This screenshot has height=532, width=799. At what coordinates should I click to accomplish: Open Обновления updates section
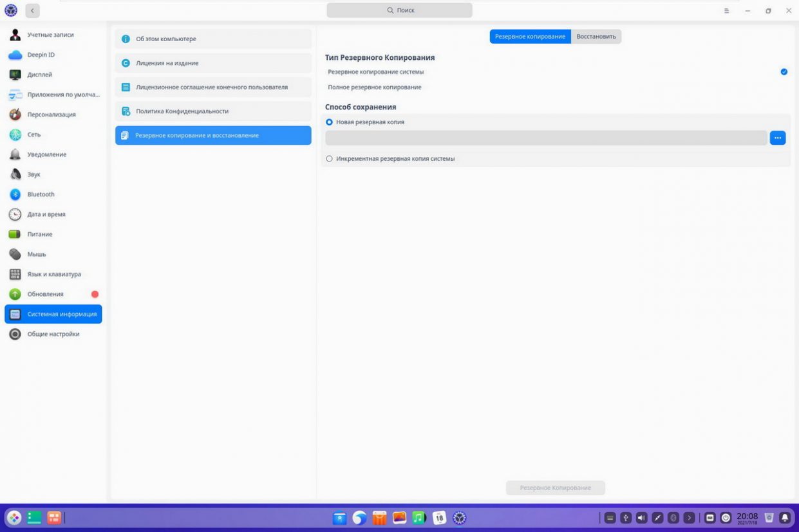[x=45, y=294]
